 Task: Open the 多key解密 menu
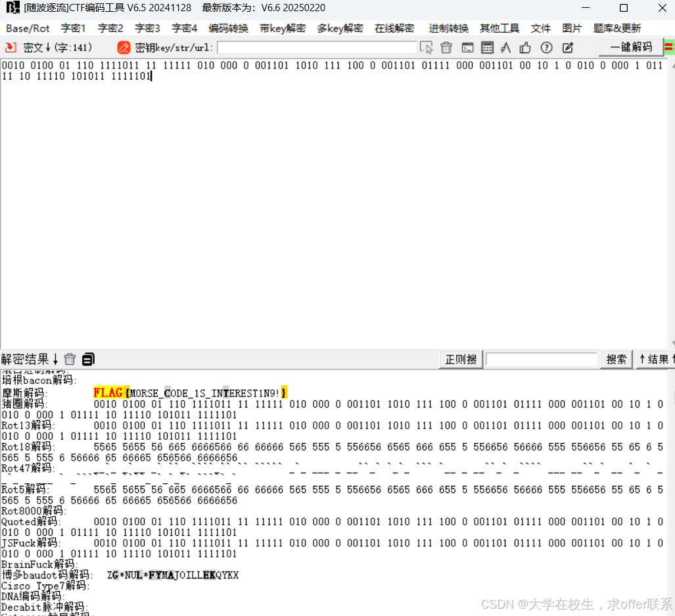click(x=340, y=28)
